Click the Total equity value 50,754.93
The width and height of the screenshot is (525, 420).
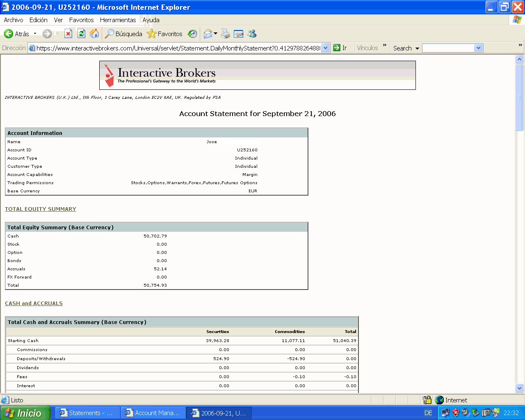(155, 285)
